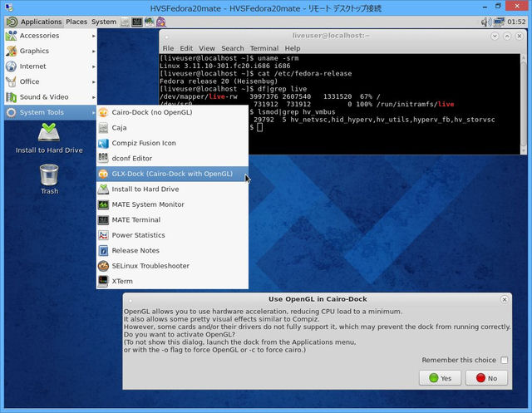
Task: Click the Internet globe icon
Action: click(x=11, y=66)
